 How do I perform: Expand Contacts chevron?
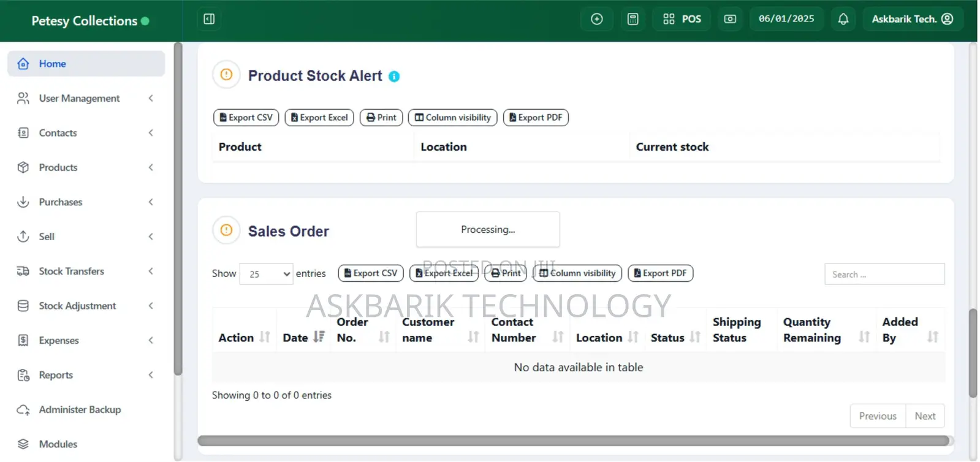[151, 133]
